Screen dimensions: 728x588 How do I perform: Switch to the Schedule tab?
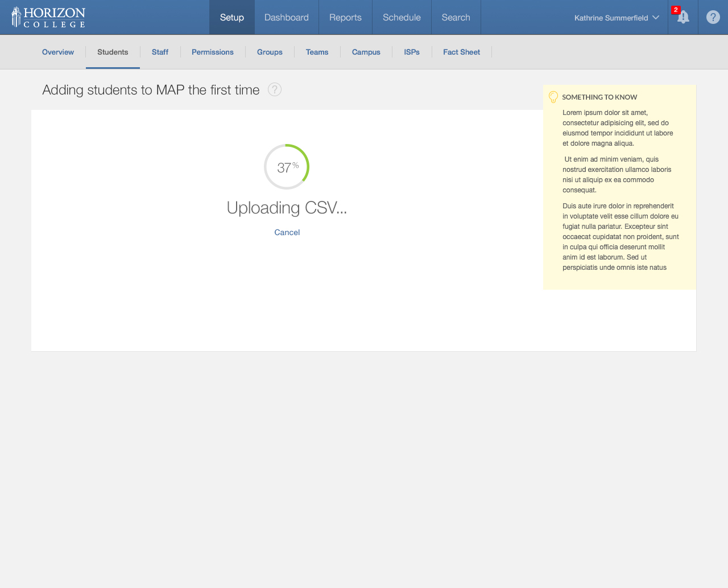click(x=402, y=17)
